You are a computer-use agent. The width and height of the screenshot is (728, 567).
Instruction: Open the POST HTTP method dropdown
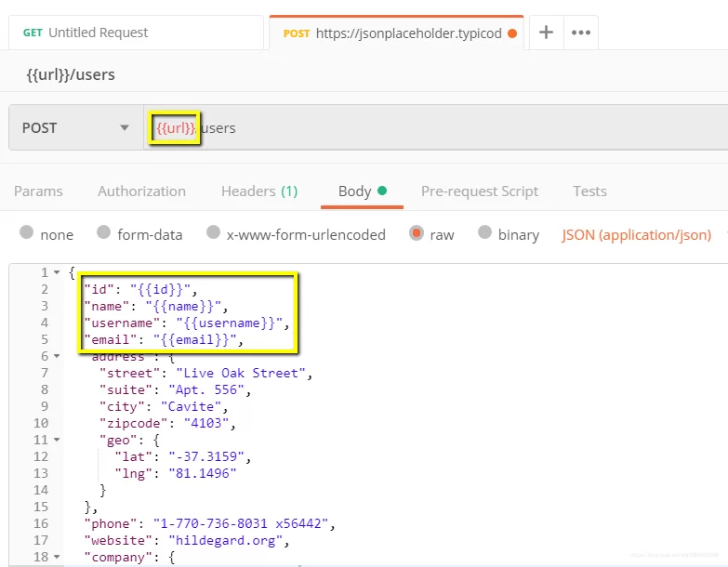click(x=75, y=127)
